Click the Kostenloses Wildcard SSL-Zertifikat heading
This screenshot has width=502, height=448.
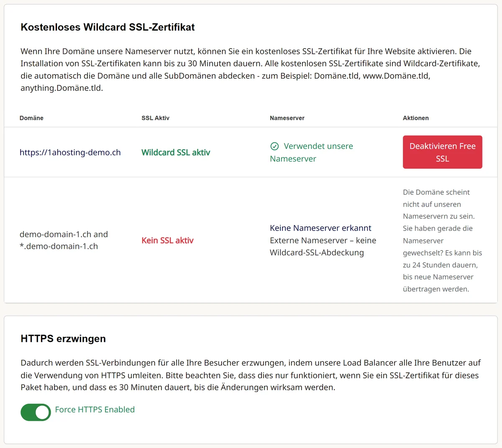pyautogui.click(x=108, y=27)
